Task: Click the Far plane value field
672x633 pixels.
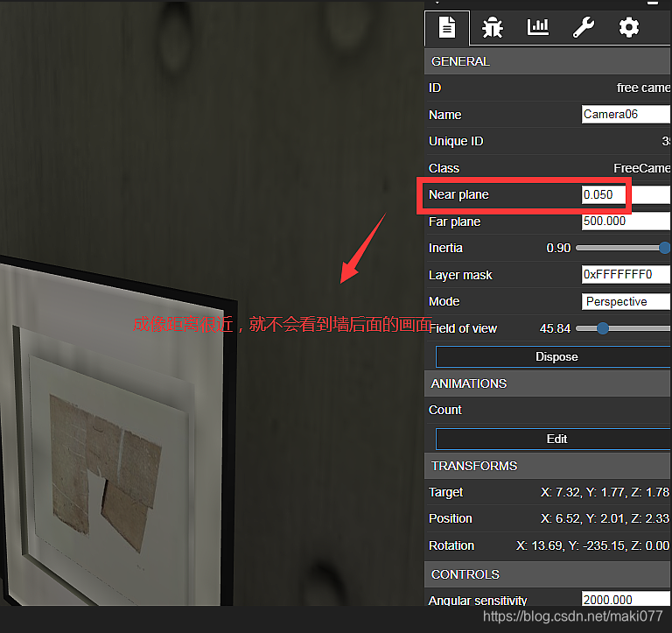Action: click(x=626, y=222)
